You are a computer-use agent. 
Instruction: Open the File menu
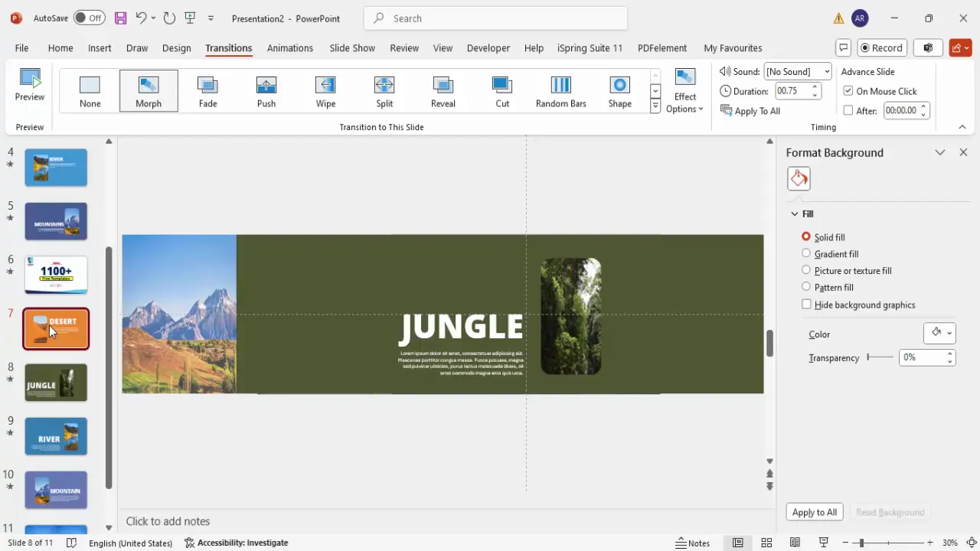click(21, 47)
